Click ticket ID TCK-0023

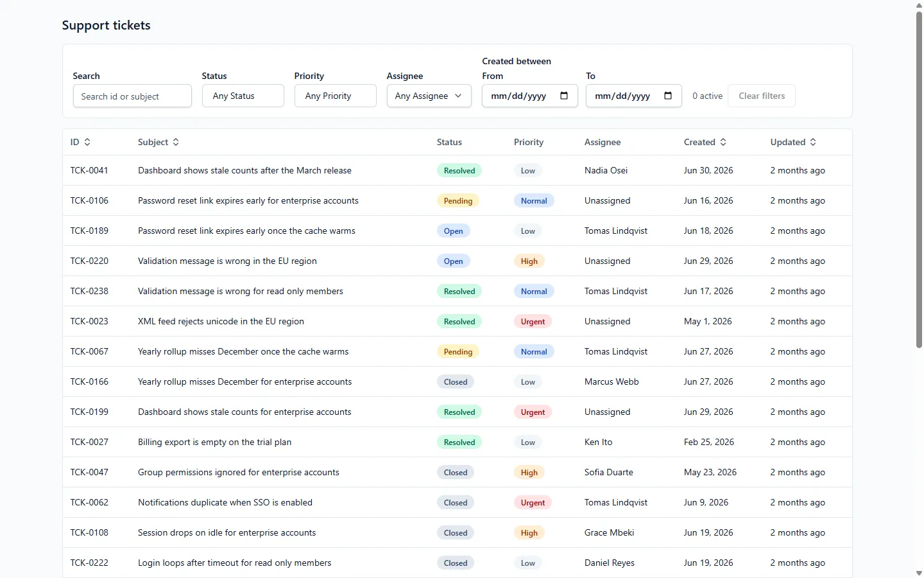[89, 321]
